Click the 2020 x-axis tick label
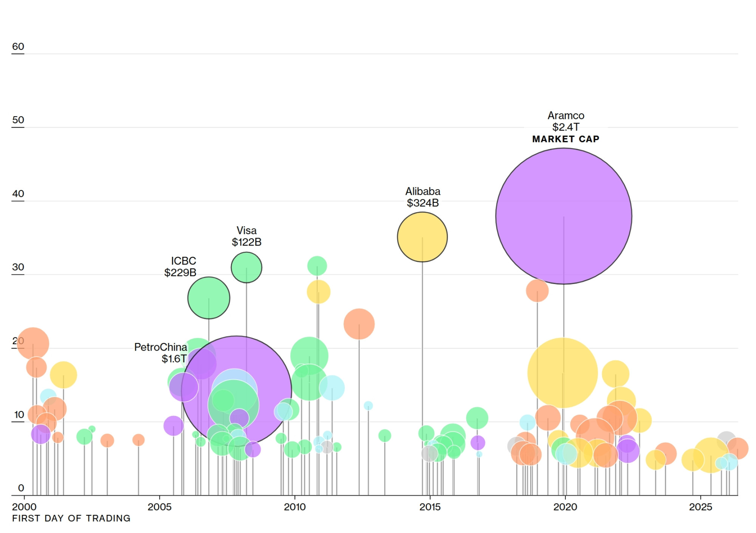 click(x=565, y=507)
